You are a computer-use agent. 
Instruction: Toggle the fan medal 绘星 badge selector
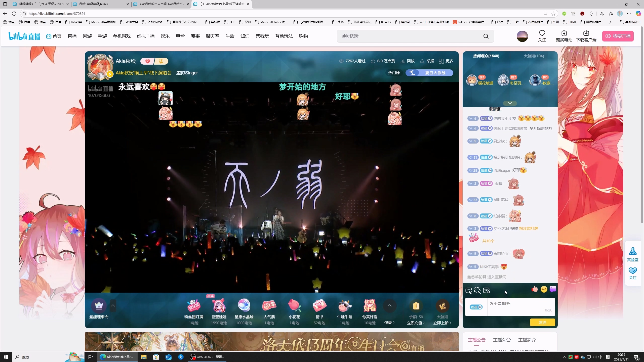tap(476, 307)
